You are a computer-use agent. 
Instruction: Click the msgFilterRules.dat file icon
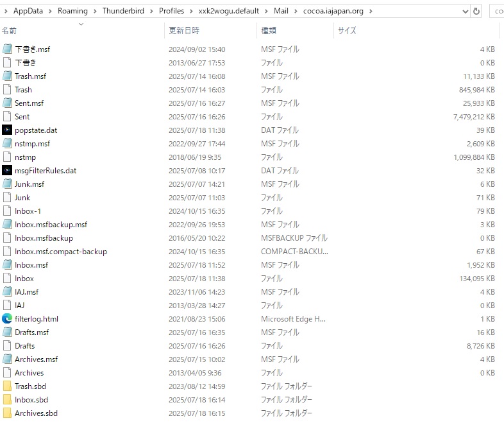pyautogui.click(x=7, y=171)
